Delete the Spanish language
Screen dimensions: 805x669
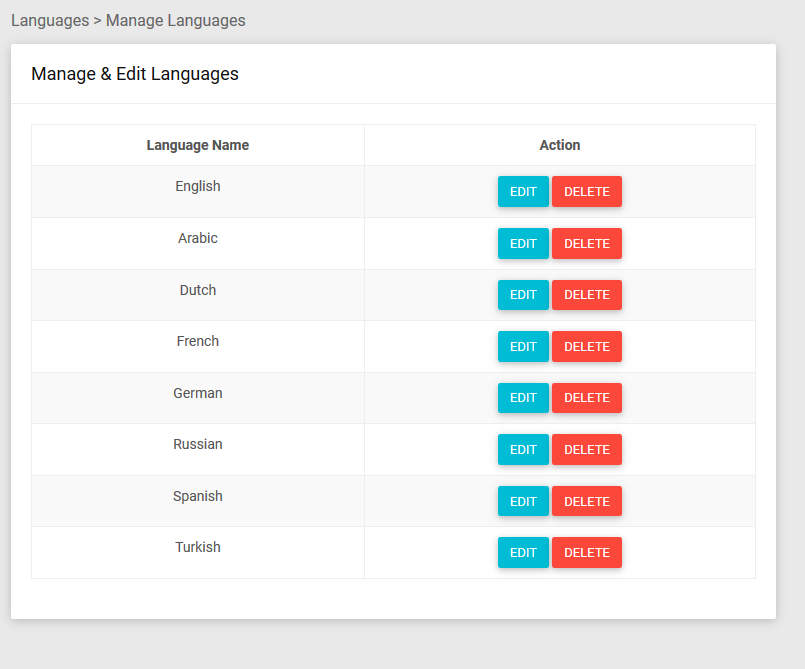point(586,502)
